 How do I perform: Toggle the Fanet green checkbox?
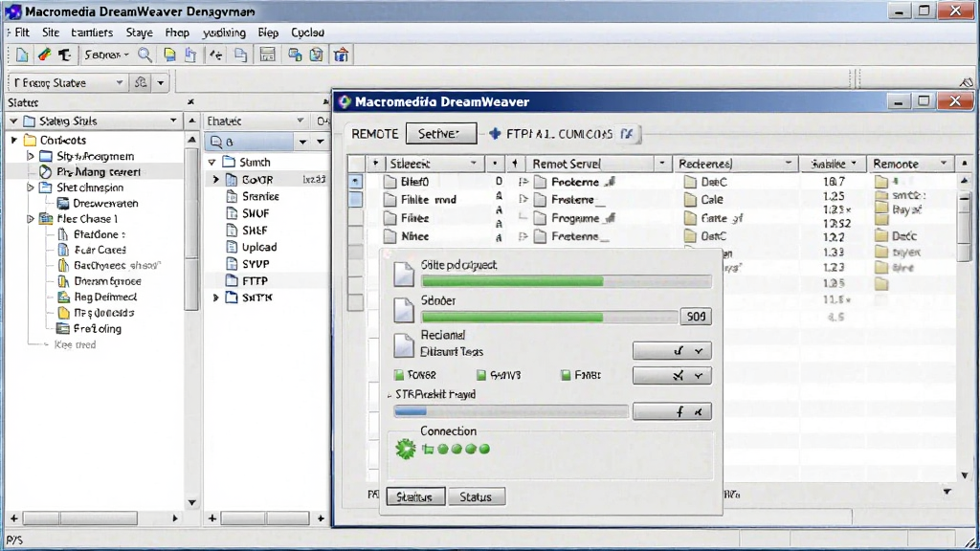point(566,375)
